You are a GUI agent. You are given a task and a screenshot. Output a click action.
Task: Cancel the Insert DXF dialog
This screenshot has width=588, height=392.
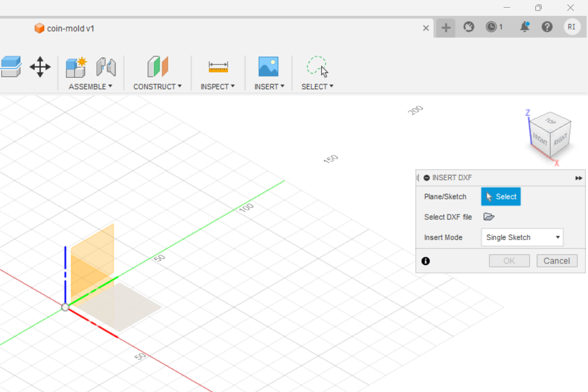point(556,261)
